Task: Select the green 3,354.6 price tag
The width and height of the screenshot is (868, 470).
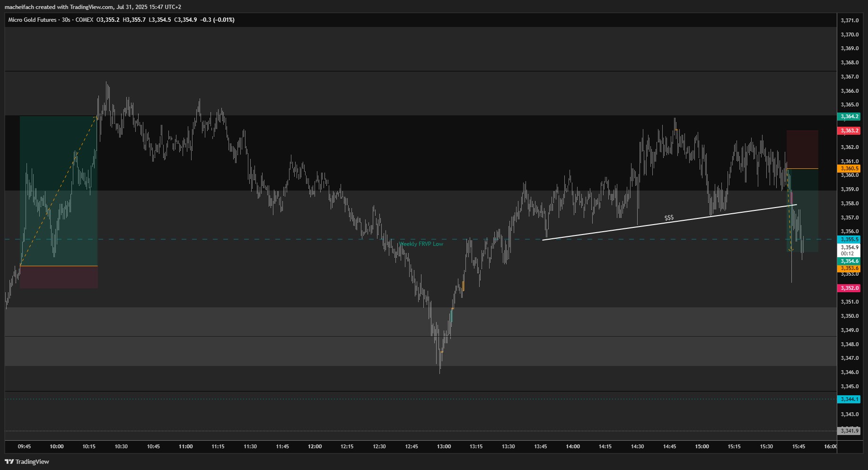Action: click(849, 261)
